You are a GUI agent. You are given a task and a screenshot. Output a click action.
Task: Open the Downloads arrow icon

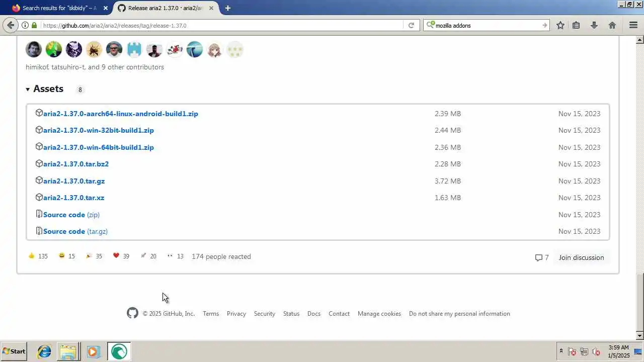(x=594, y=25)
